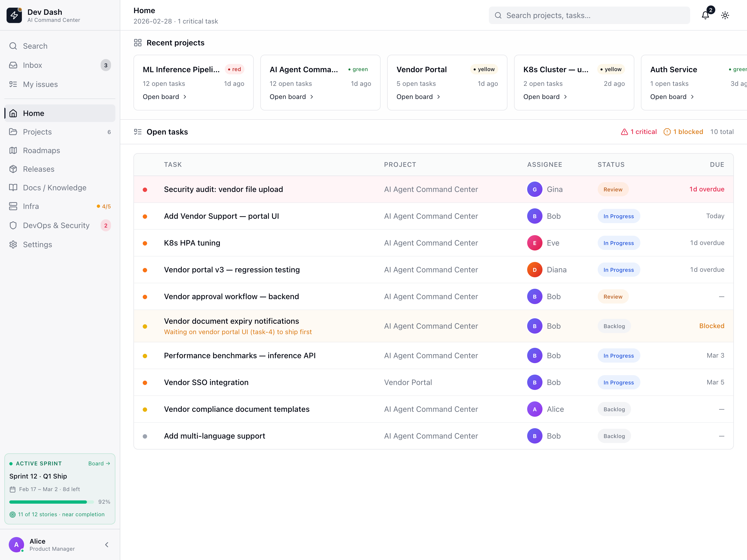The height and width of the screenshot is (560, 747).
Task: Open My issues via its checklist icon
Action: pyautogui.click(x=13, y=84)
